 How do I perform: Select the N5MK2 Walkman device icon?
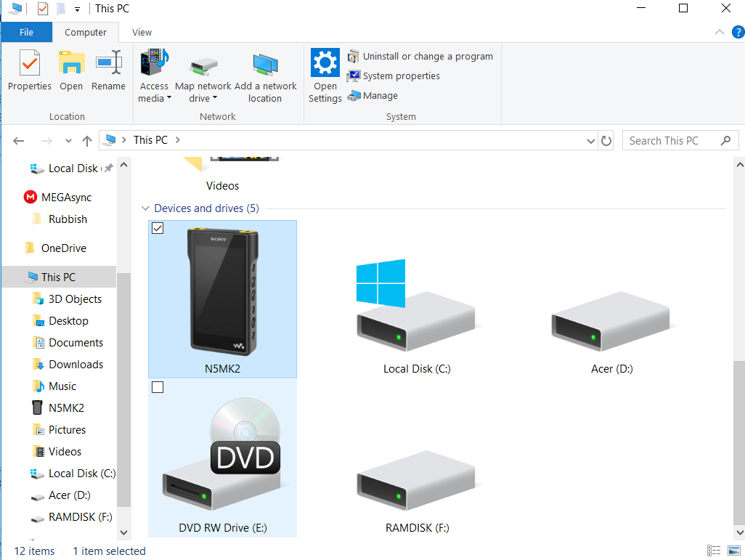coord(223,292)
